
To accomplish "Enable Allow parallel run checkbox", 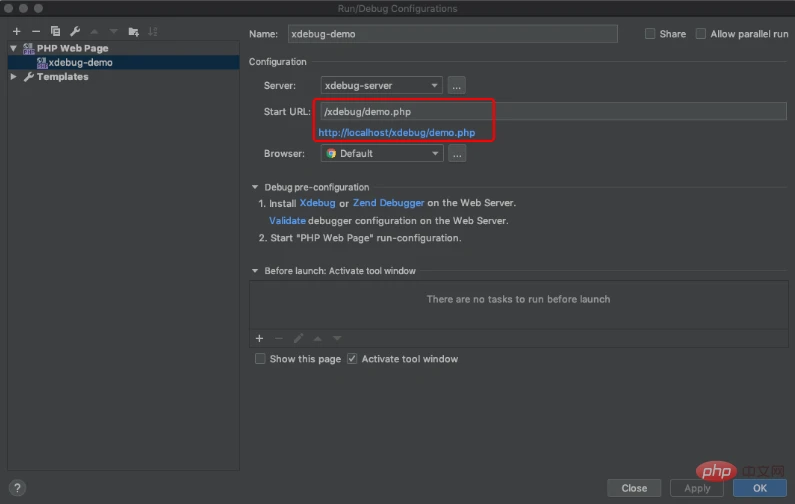I will click(x=700, y=34).
